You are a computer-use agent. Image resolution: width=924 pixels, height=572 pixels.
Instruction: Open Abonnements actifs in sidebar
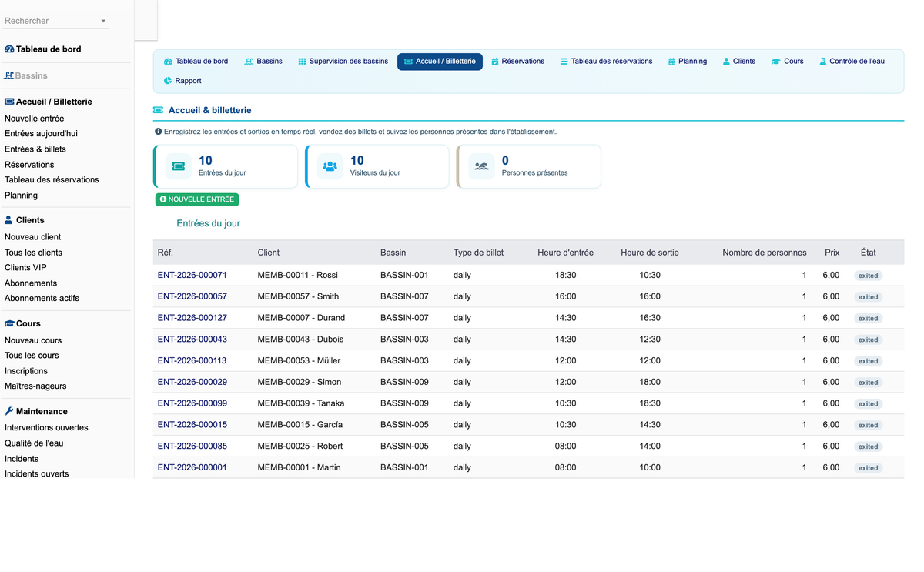(42, 299)
